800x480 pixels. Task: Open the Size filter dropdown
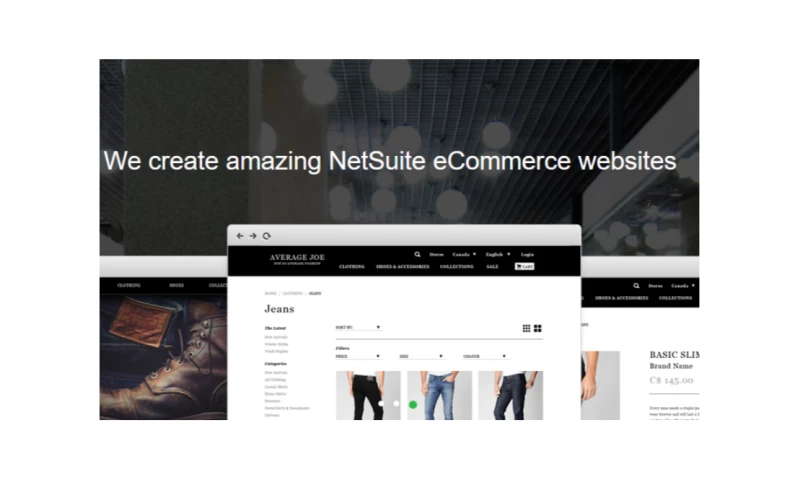click(x=421, y=356)
